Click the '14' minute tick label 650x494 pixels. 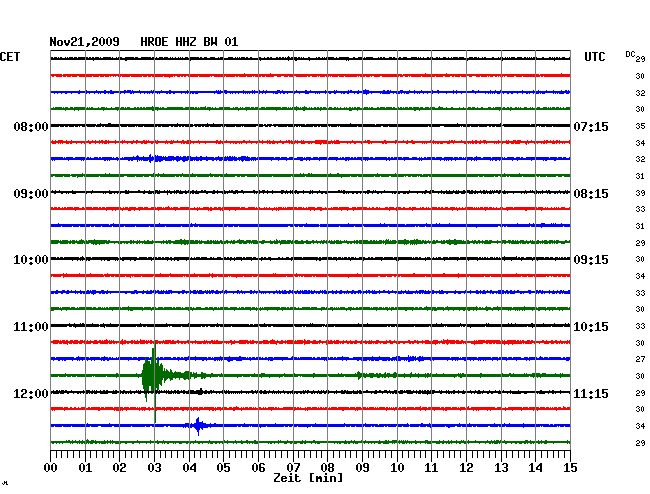click(x=536, y=468)
